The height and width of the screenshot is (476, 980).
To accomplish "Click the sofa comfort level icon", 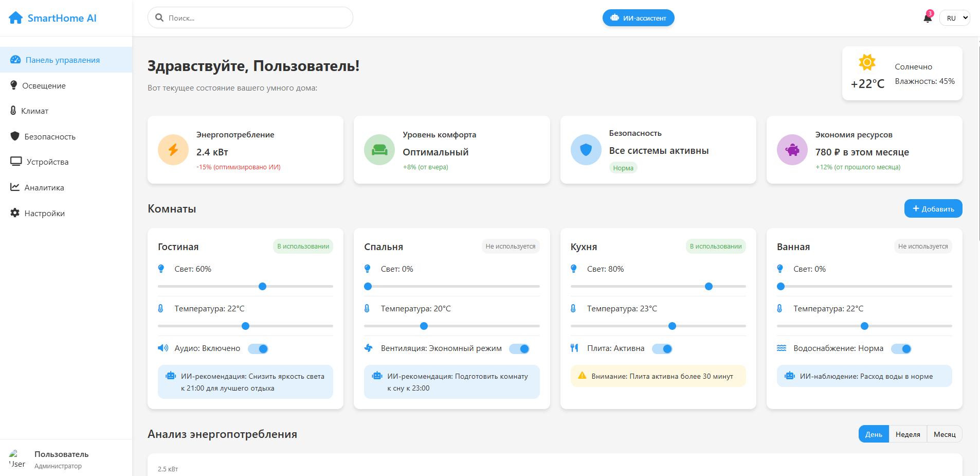I will tap(379, 150).
